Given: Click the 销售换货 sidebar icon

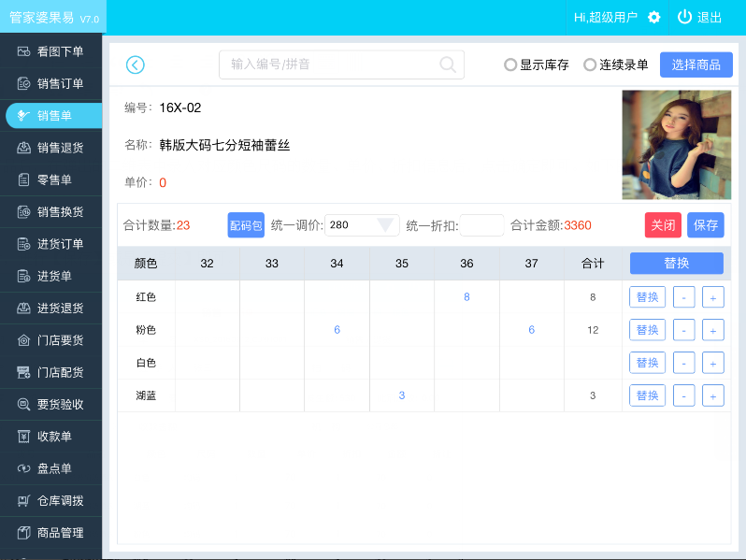Looking at the screenshot, I should tap(23, 211).
